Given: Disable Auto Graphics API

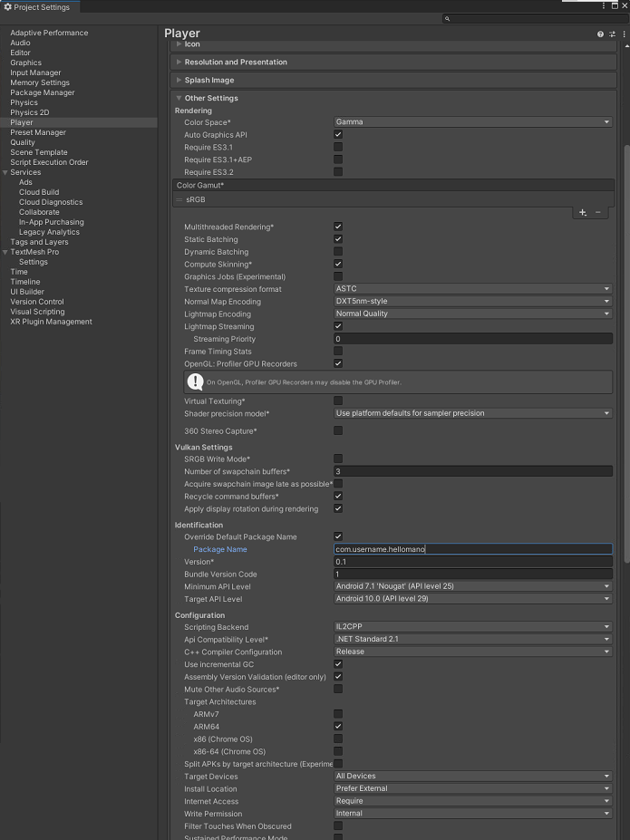Looking at the screenshot, I should click(x=338, y=133).
